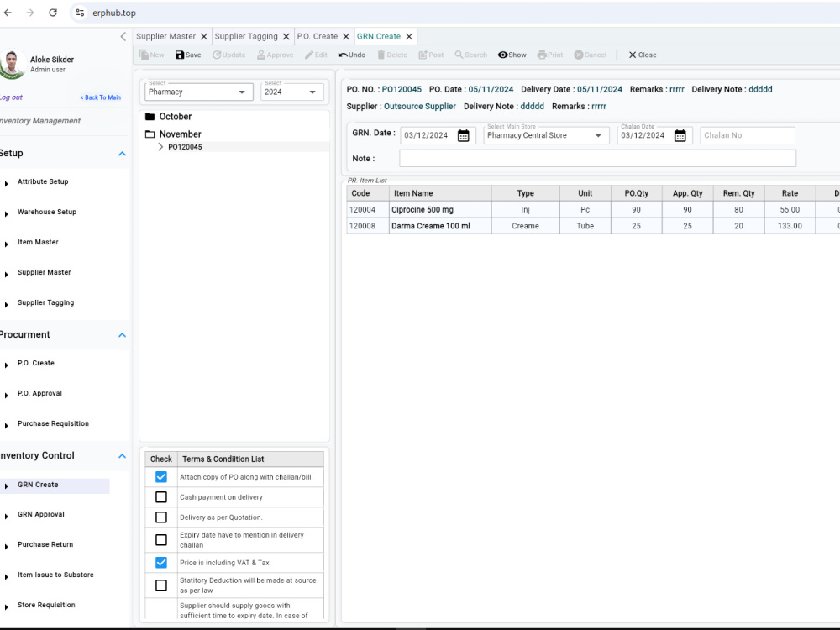Image resolution: width=840 pixels, height=630 pixels.
Task: Click the Chalan No input field
Action: (748, 135)
